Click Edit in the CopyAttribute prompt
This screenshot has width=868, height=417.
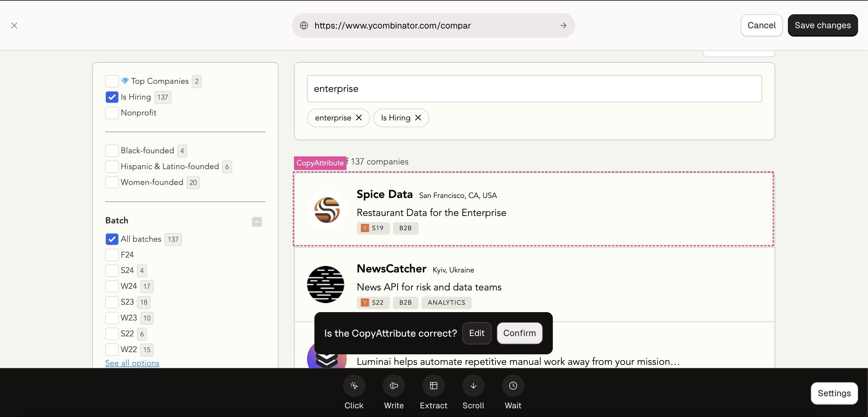pos(477,333)
